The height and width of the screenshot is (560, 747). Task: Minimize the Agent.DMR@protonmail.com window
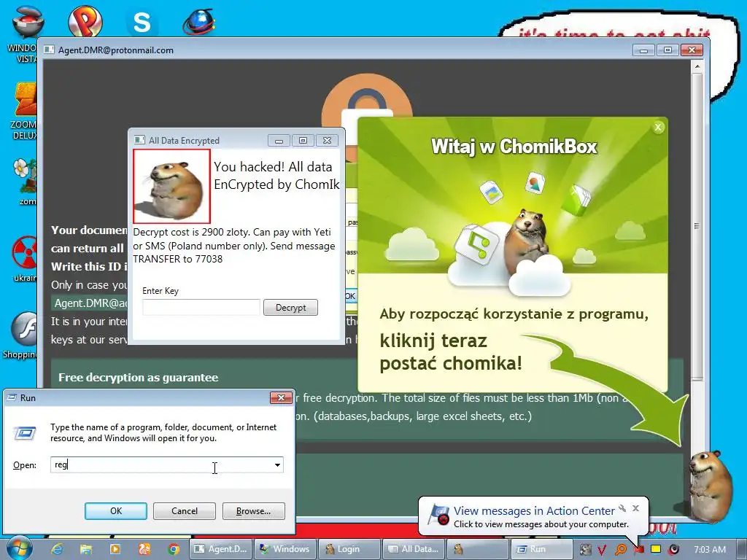pos(643,50)
